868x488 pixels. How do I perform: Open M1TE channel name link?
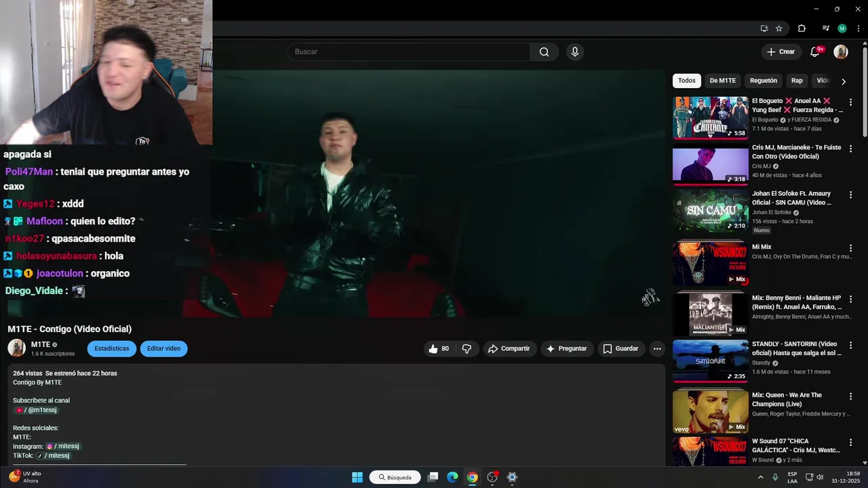point(41,345)
